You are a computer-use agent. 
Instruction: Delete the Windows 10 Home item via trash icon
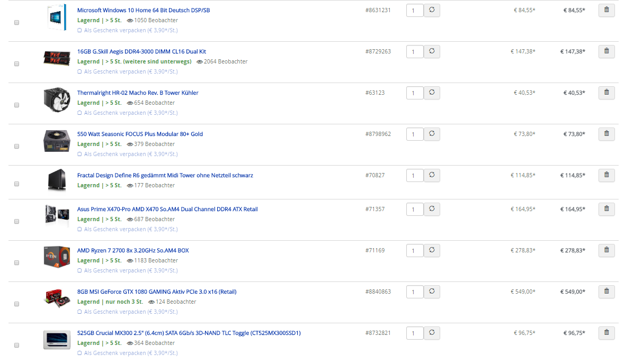click(x=606, y=10)
